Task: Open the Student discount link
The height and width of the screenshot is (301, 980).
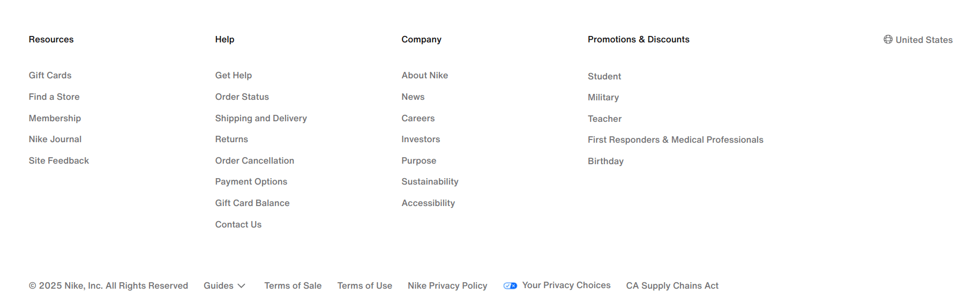Action: [x=604, y=77]
